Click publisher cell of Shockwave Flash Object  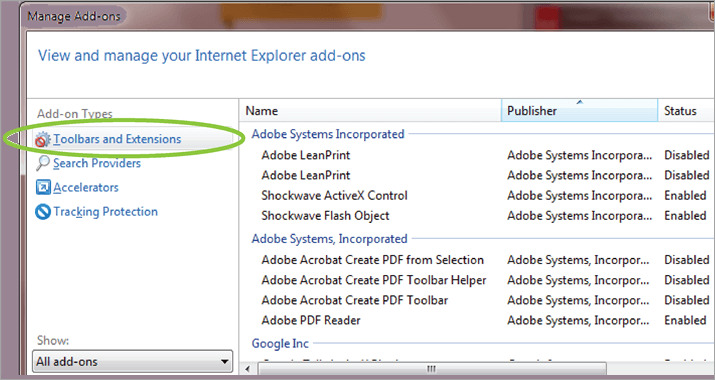tap(580, 216)
